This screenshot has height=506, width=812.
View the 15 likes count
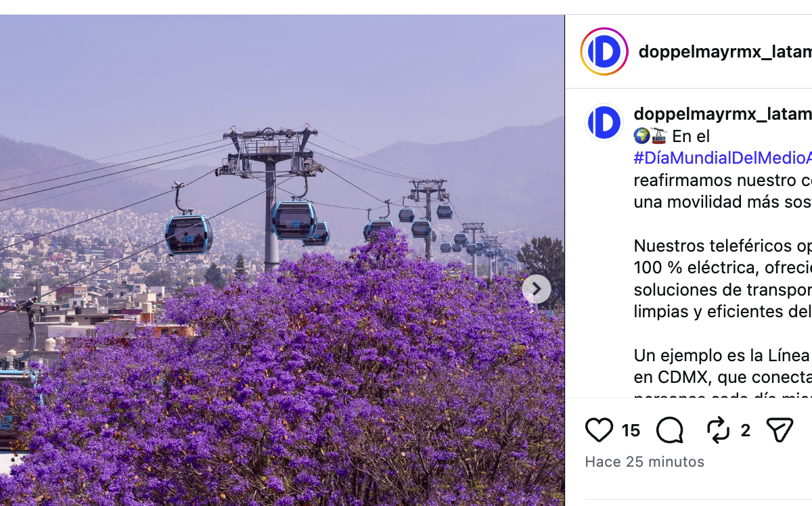pos(631,430)
